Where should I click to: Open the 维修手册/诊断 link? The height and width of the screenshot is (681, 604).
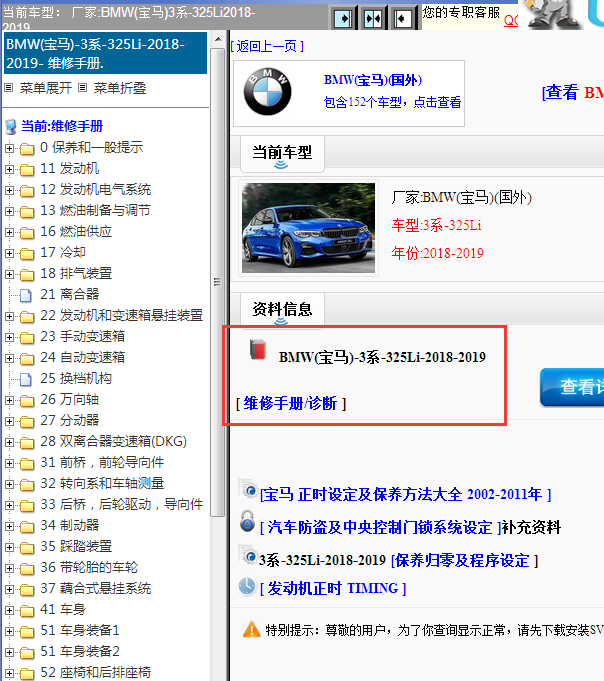coord(290,403)
